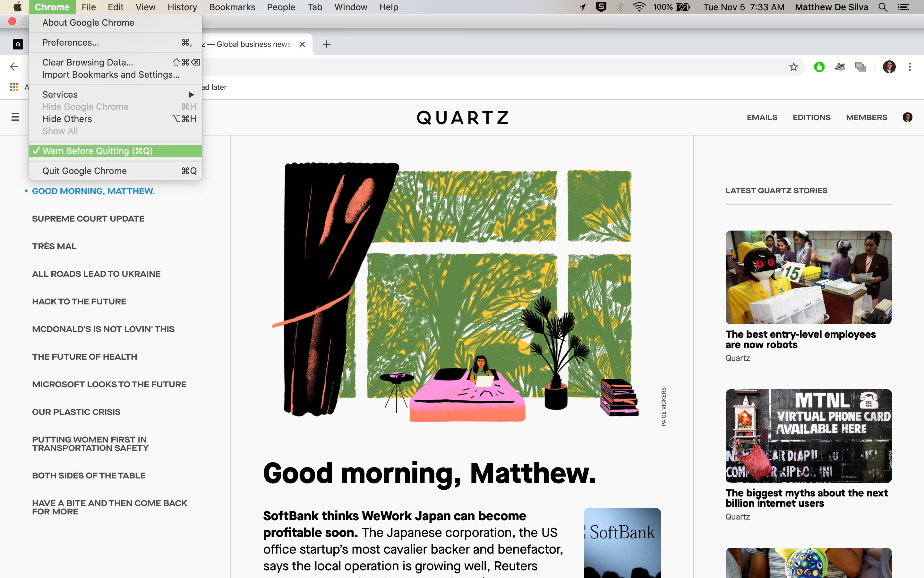Viewport: 924px width, 578px height.
Task: Click the Chrome menu bar title
Action: click(x=52, y=7)
